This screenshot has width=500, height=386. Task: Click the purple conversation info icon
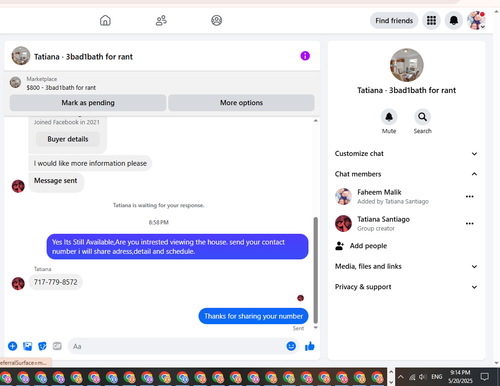(x=305, y=56)
